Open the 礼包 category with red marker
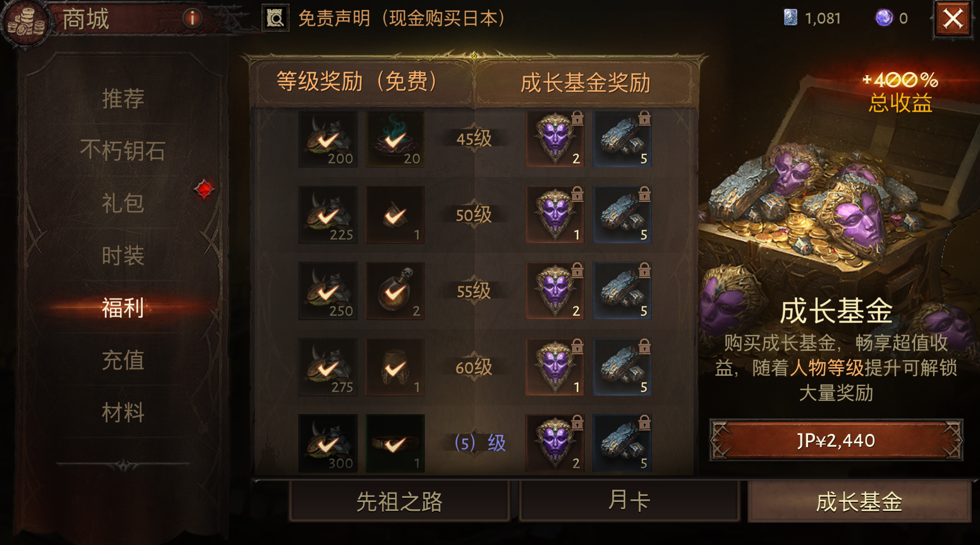 point(123,203)
